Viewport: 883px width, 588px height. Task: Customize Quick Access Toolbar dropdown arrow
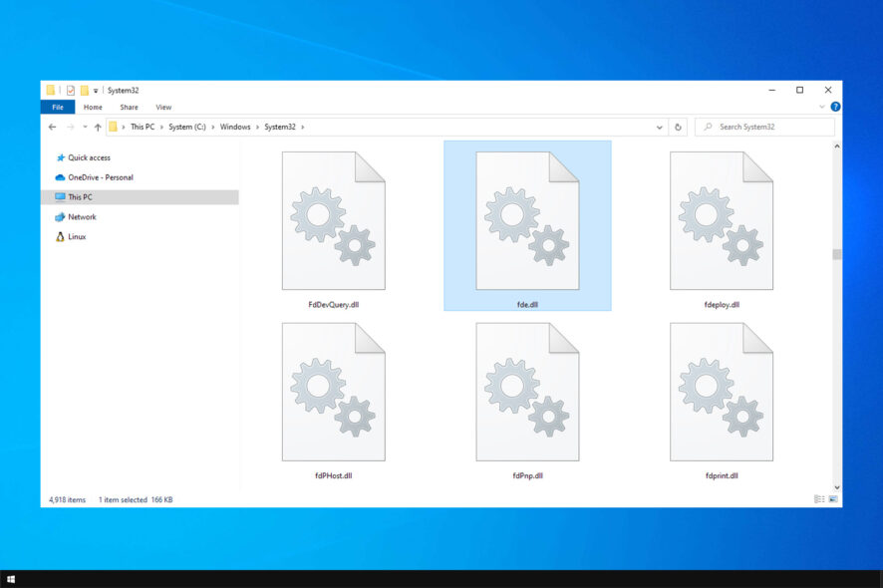[x=96, y=91]
